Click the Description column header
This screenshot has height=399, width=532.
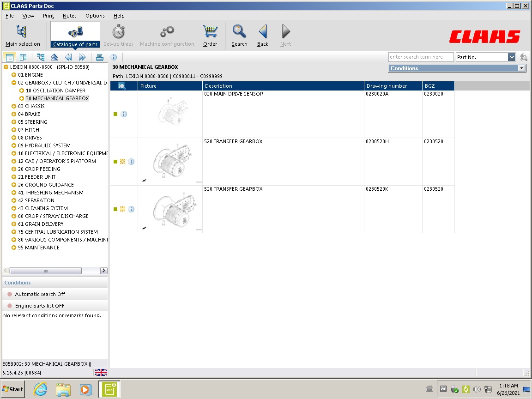[x=283, y=86]
